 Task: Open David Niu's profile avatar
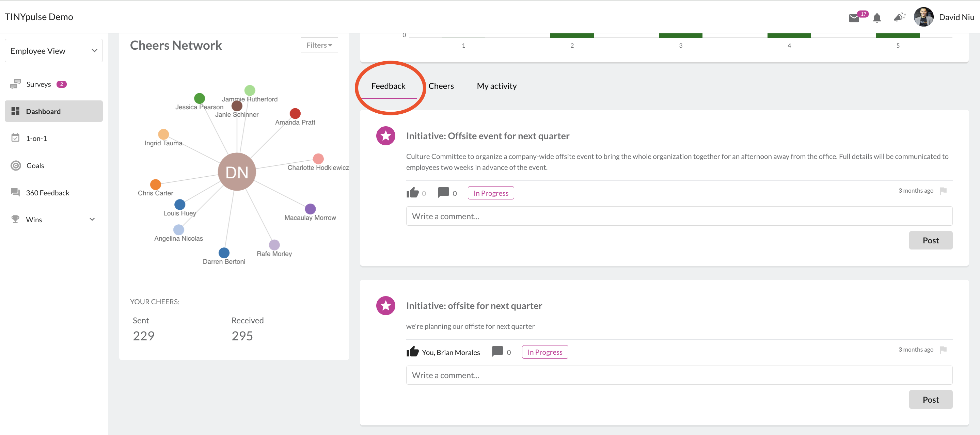[924, 17]
